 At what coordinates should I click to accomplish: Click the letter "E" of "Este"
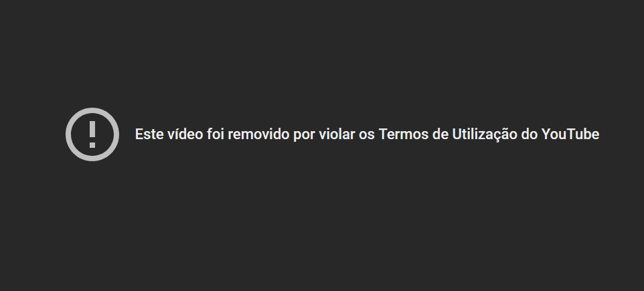(x=139, y=134)
